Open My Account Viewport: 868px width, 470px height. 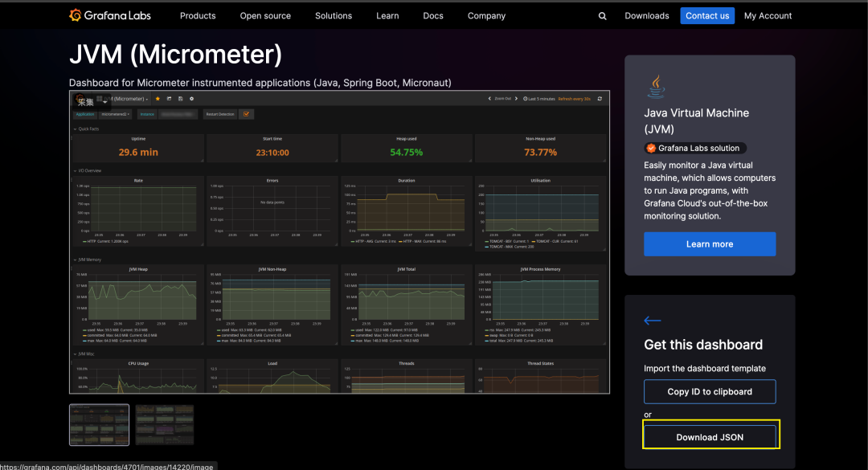768,16
